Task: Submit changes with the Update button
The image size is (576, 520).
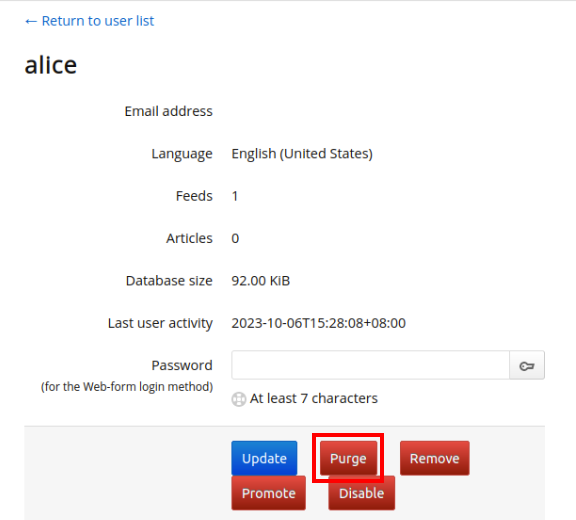Action: tap(264, 458)
